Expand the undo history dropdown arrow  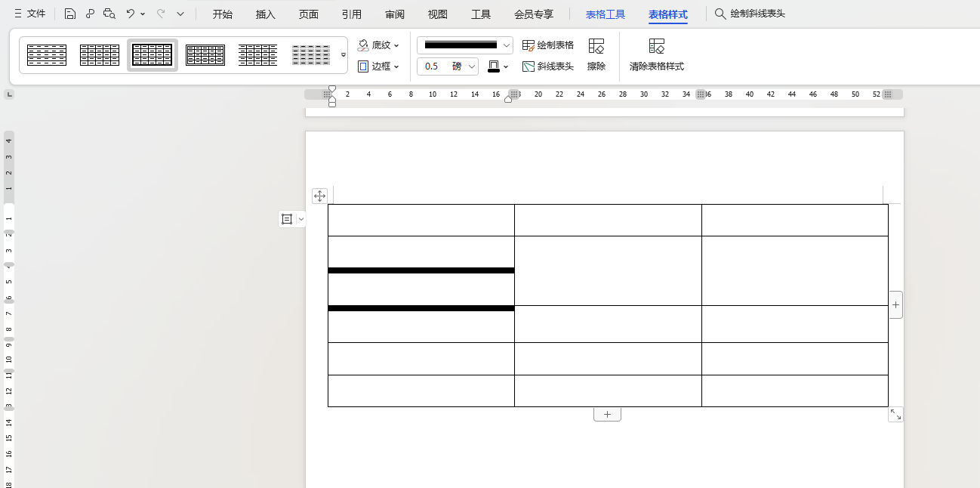(143, 14)
